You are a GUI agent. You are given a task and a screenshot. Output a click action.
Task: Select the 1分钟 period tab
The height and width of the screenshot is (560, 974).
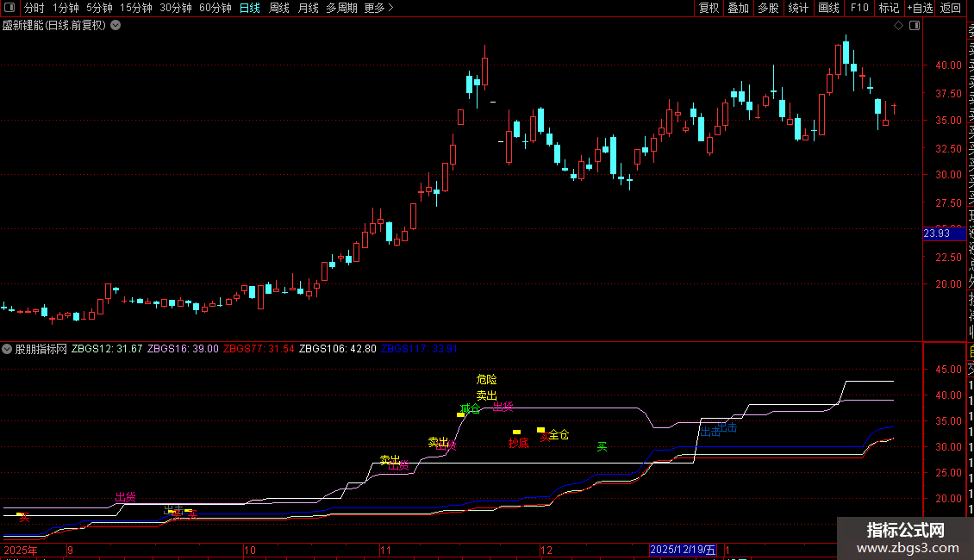point(66,8)
